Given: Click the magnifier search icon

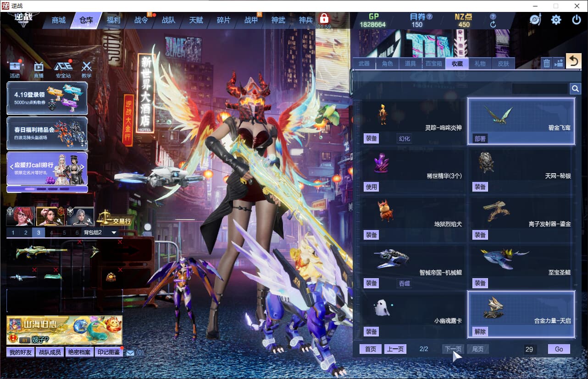Looking at the screenshot, I should click(x=575, y=88).
